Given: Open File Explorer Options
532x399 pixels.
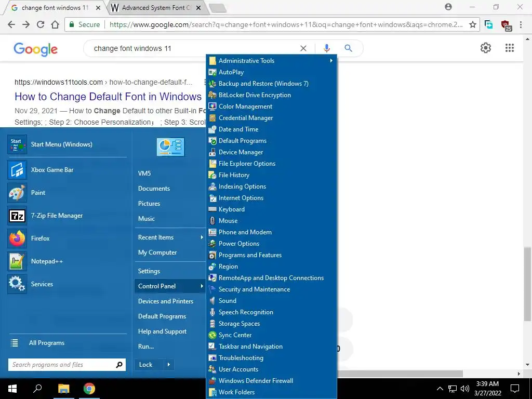Looking at the screenshot, I should click(271, 164).
